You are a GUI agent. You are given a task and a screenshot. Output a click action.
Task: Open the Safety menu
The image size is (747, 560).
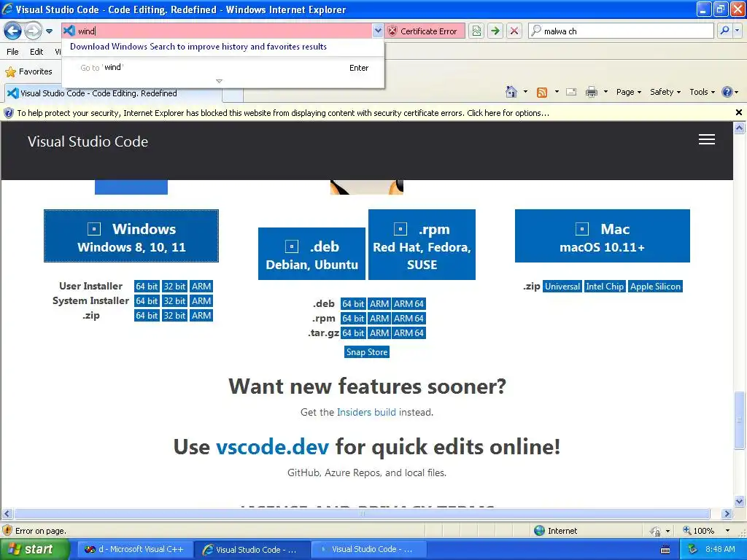(x=665, y=92)
